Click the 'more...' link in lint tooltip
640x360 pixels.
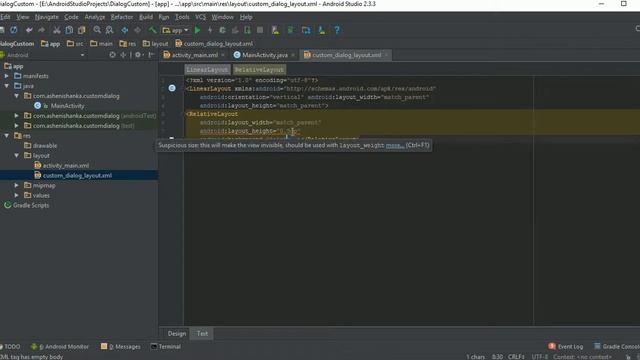[x=395, y=145]
